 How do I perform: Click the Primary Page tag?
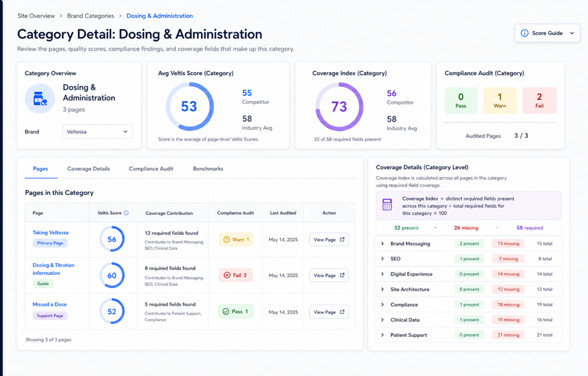click(50, 243)
